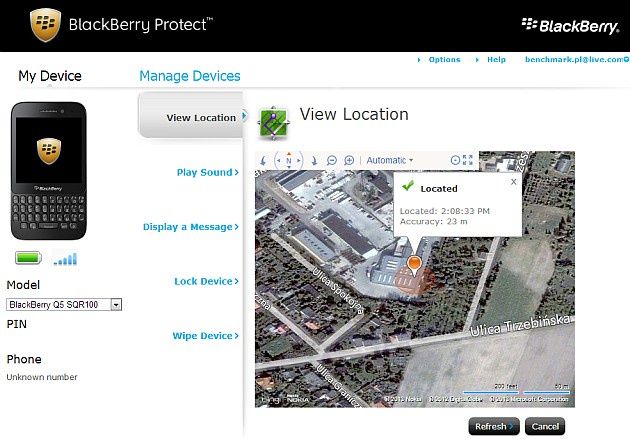Click the BlackBerry Q5 device image
630x439 pixels.
(x=49, y=171)
